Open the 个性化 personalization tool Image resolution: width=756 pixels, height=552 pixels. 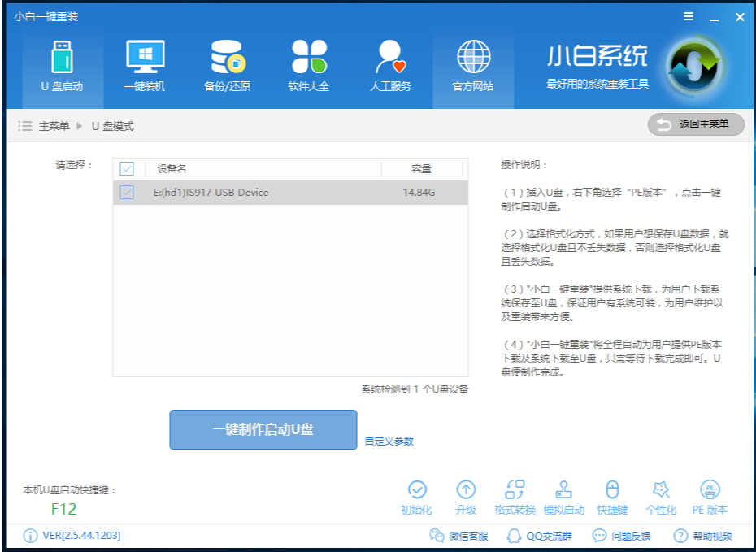click(x=660, y=497)
